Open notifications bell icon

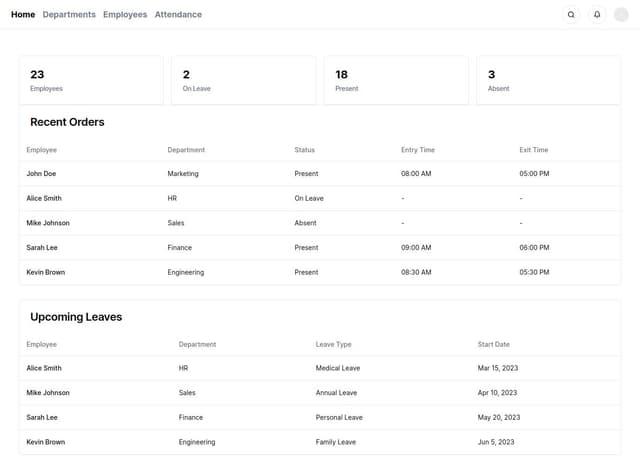click(x=597, y=15)
